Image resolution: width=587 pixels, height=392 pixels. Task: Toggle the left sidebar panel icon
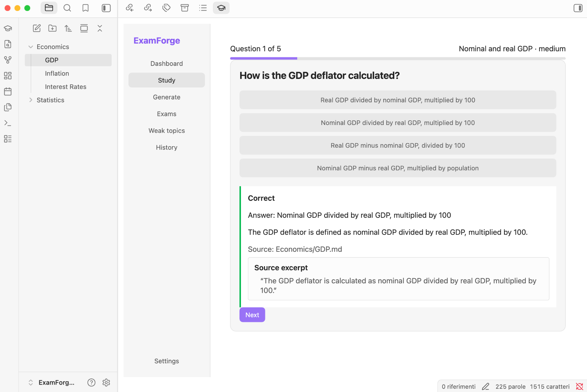106,8
